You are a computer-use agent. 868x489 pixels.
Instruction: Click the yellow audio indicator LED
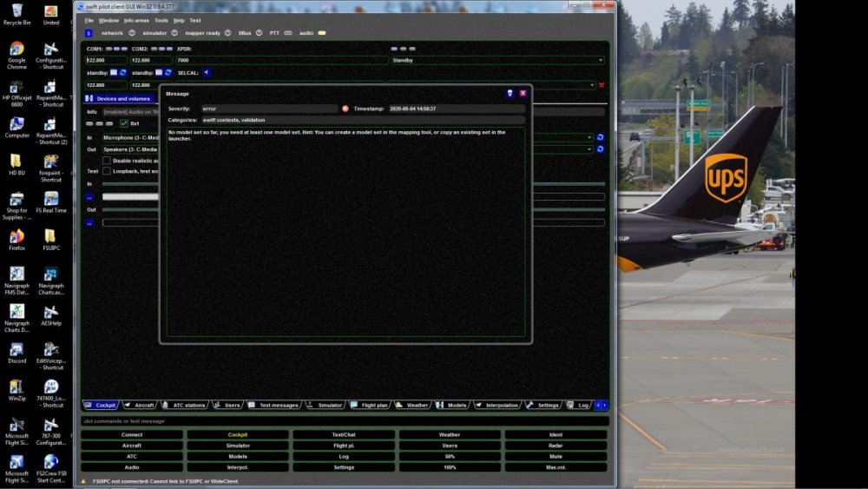click(x=322, y=33)
